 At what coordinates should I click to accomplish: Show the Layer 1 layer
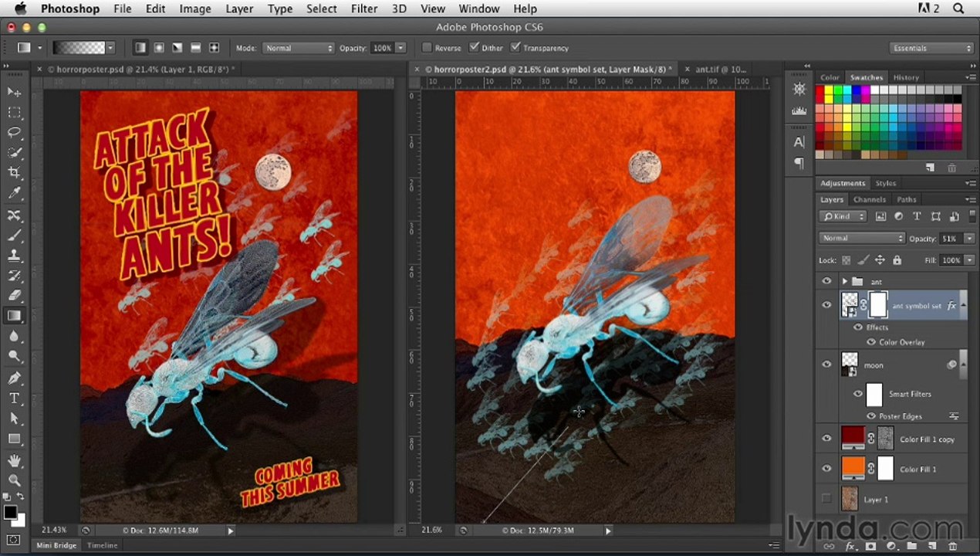pyautogui.click(x=826, y=499)
